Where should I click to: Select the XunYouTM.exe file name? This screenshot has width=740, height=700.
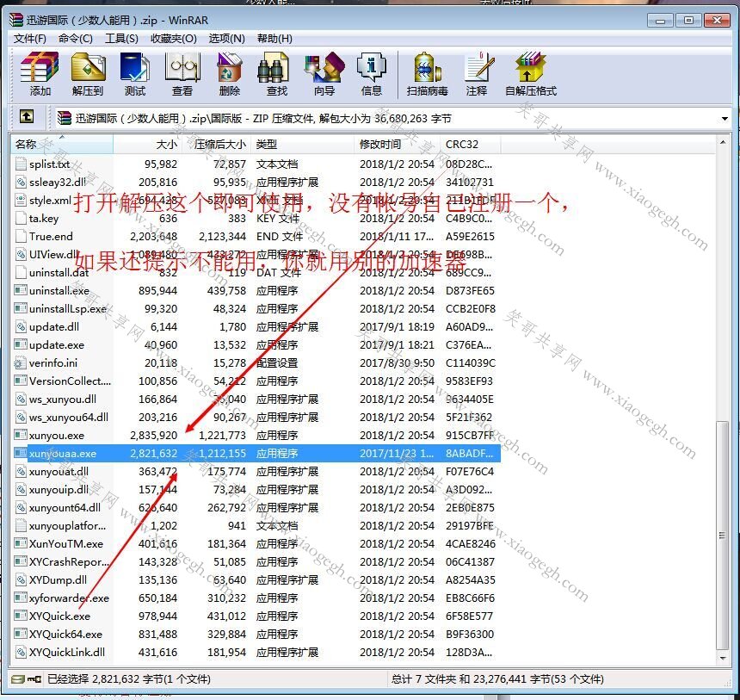(x=66, y=544)
